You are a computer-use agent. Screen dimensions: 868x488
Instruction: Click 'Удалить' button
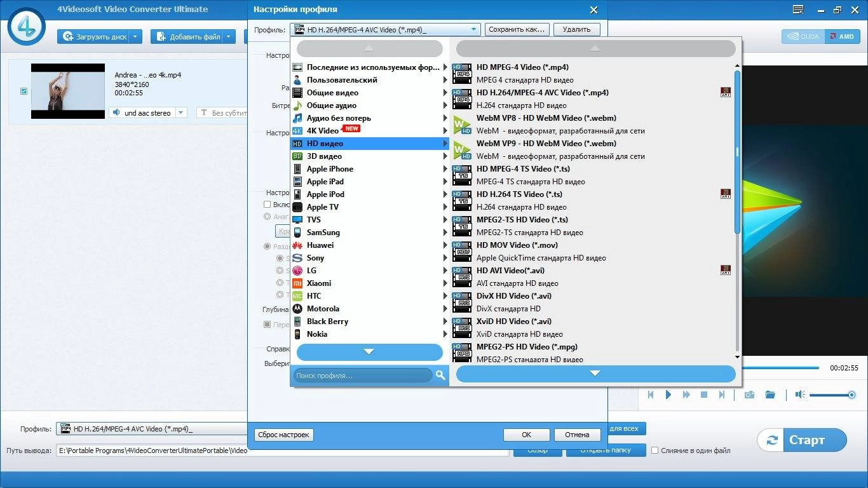click(x=576, y=29)
